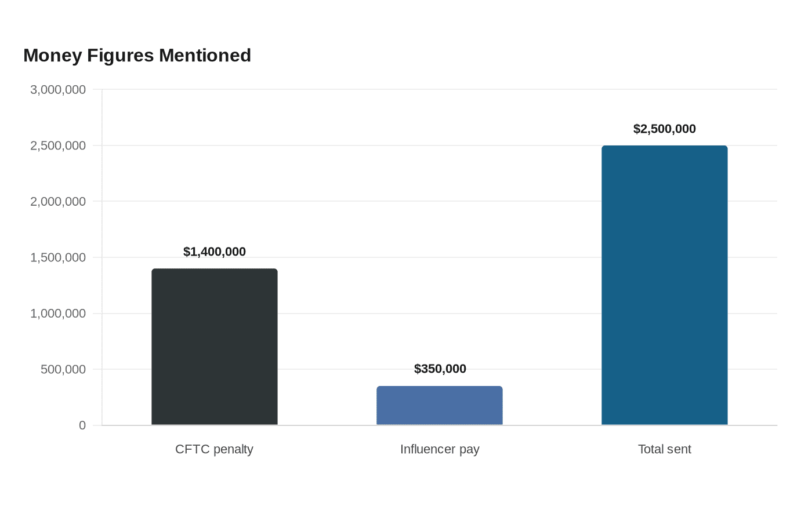Select the $1,400,000 data label

[215, 252]
